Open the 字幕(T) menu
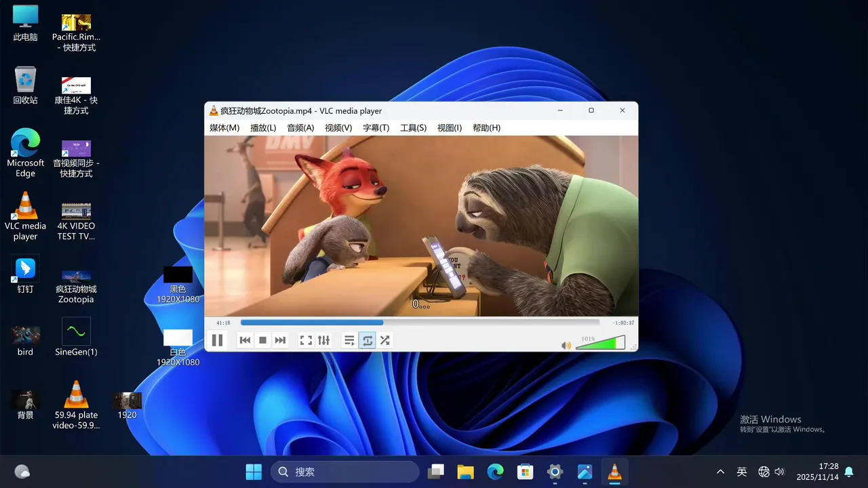 pyautogui.click(x=376, y=127)
